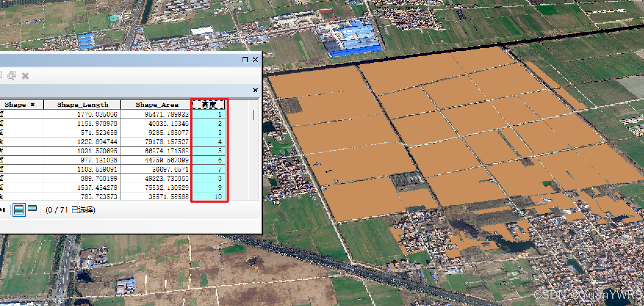
Task: Switch to Show all records view
Action: coord(19,210)
